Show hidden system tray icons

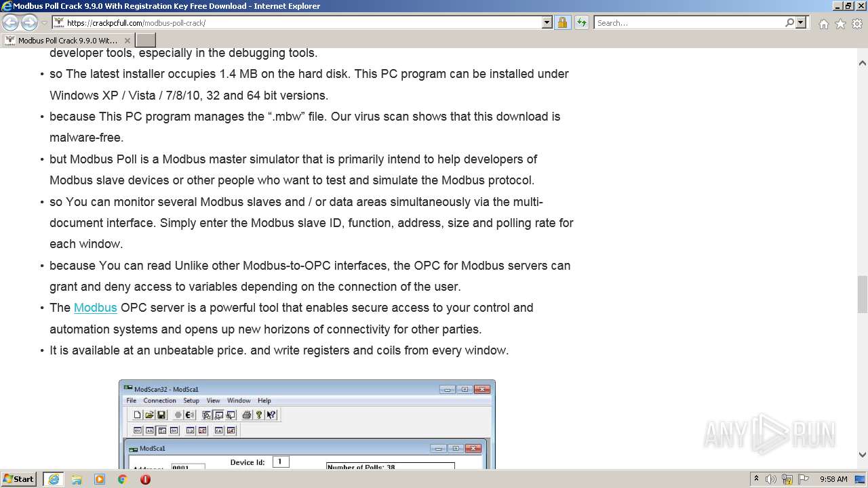click(756, 479)
